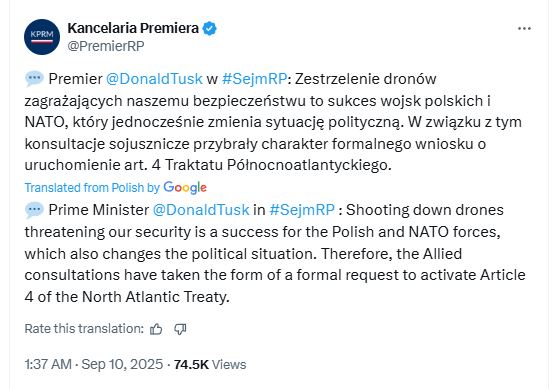Open Kancelaria Premiera profile name

133,28
